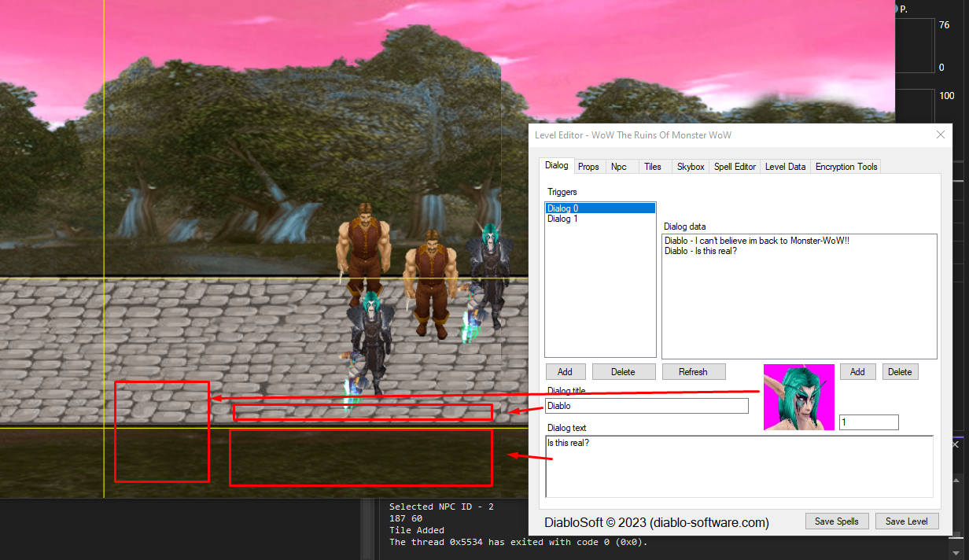
Task: Click Delete button under Triggers list
Action: pos(623,372)
